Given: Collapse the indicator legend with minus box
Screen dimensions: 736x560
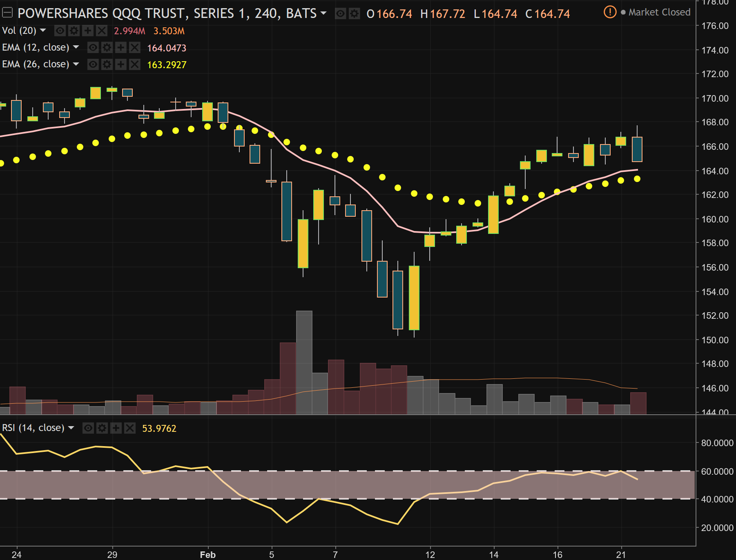Looking at the screenshot, I should coord(7,13).
